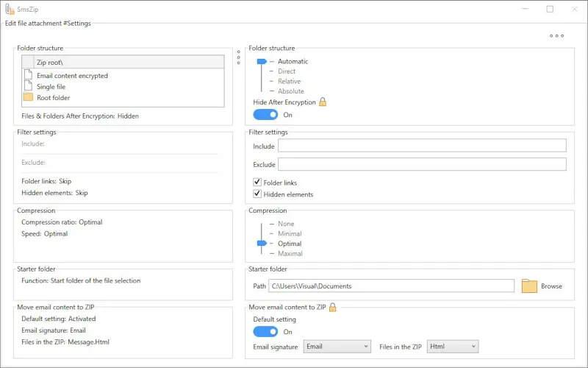
Task: Click the file icon beside Email content encrypted
Action: [28, 75]
